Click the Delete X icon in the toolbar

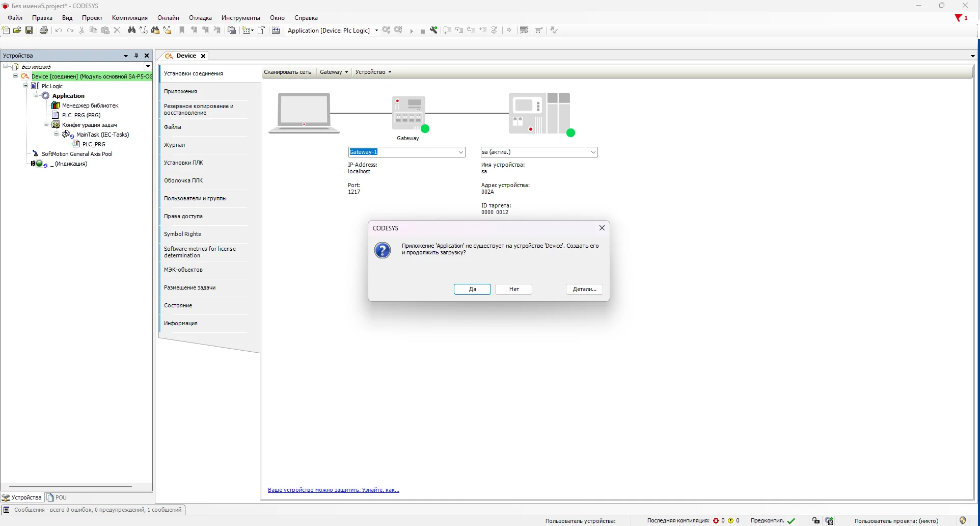[117, 31]
